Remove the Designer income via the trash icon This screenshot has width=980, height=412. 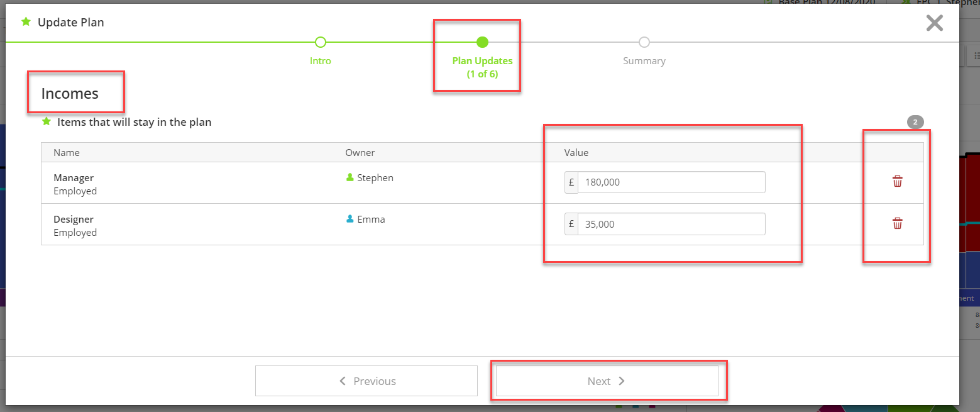tap(897, 223)
